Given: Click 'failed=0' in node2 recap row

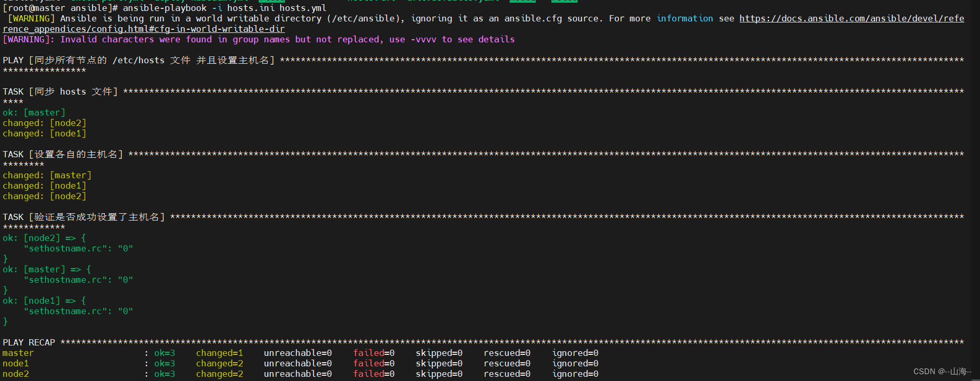Looking at the screenshot, I should [374, 374].
